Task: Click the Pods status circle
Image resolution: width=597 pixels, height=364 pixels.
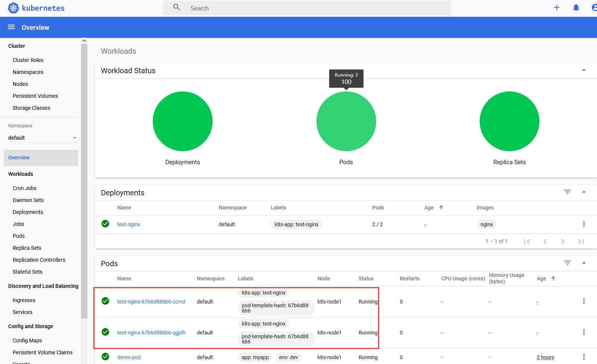Action: [x=346, y=121]
